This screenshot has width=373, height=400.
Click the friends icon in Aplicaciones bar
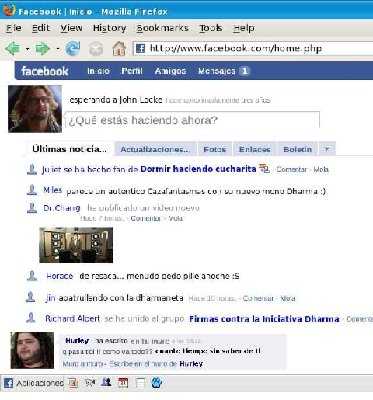106,382
